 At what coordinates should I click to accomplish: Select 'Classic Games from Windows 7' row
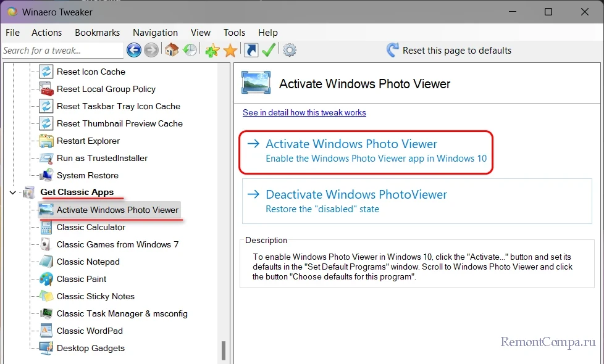click(117, 244)
